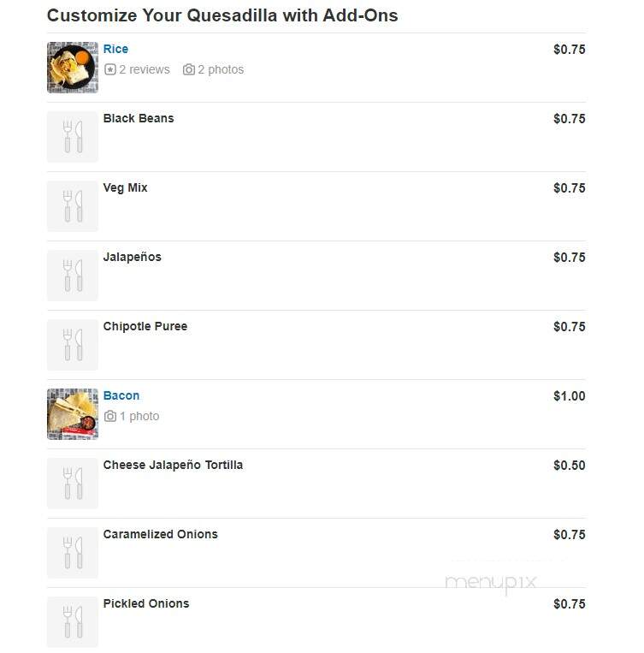Click the camera icon under Bacon
This screenshot has height=653, width=644.
[110, 416]
